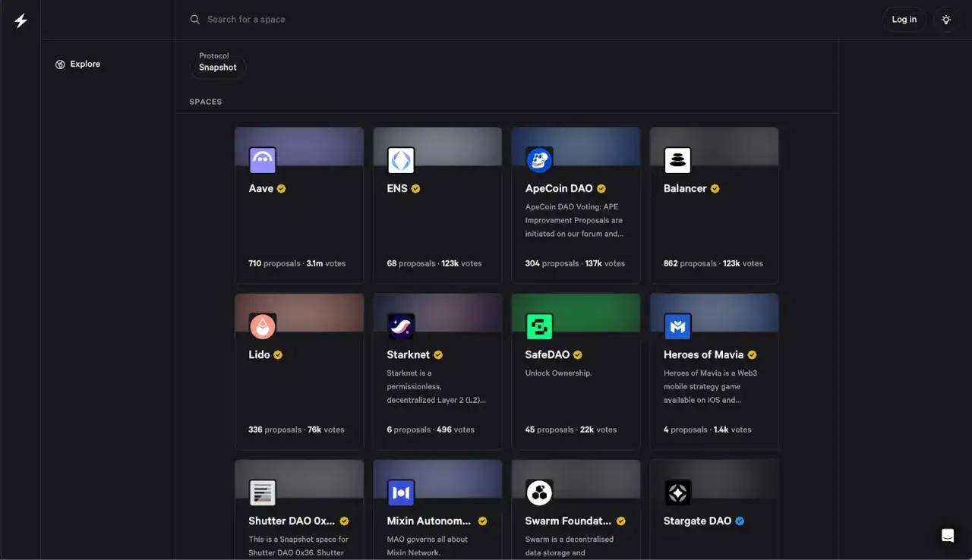Click Stargate DAO's blue verified badge
972x560 pixels.
pos(740,521)
